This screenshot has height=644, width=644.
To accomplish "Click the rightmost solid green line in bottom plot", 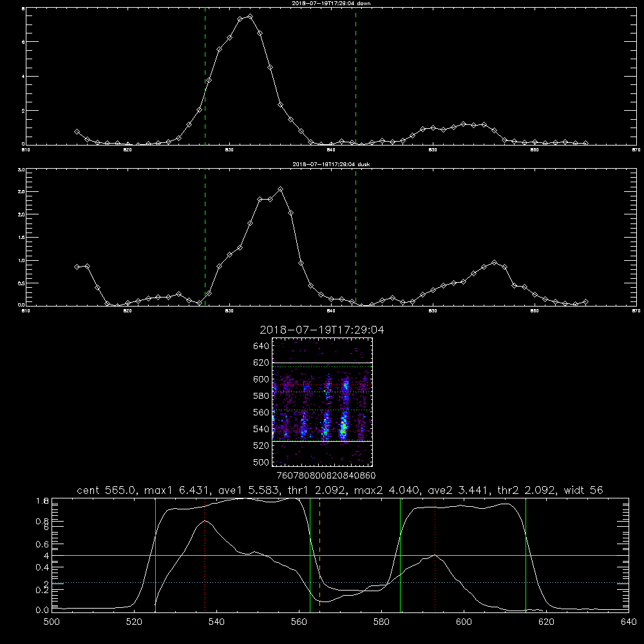I will point(526,555).
